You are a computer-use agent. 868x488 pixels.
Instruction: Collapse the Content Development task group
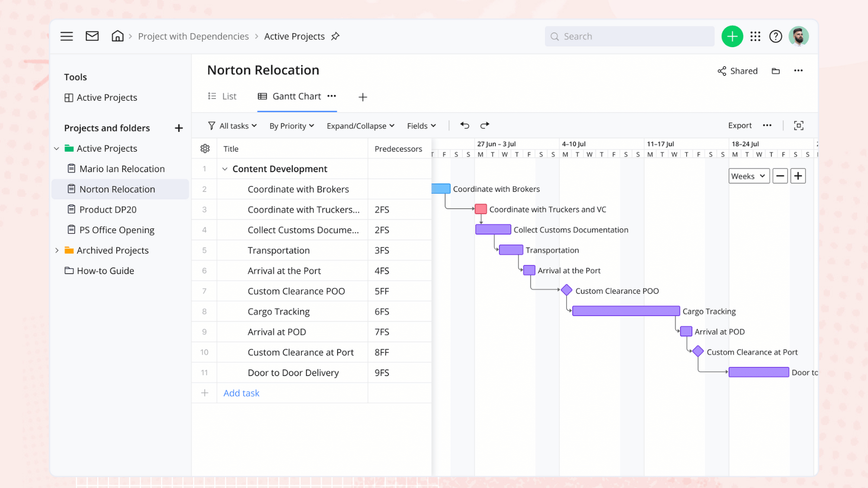[x=225, y=169]
